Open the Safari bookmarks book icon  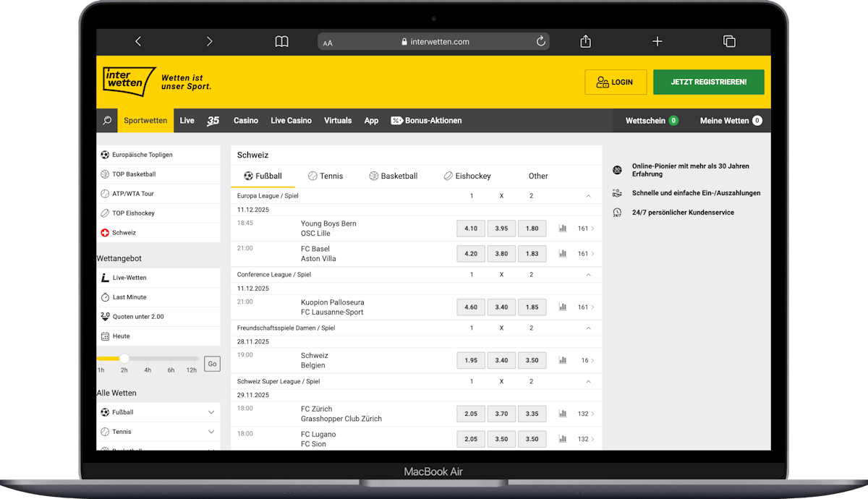pyautogui.click(x=281, y=42)
